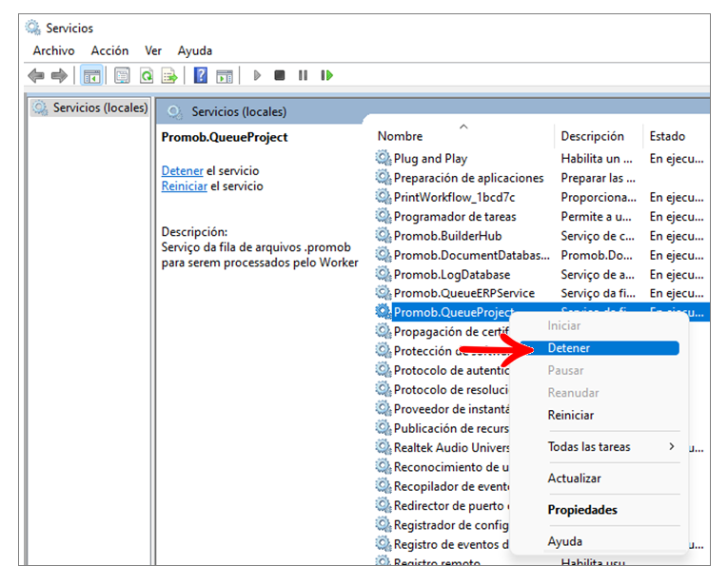Select Redirector de puerto service

coord(442,505)
